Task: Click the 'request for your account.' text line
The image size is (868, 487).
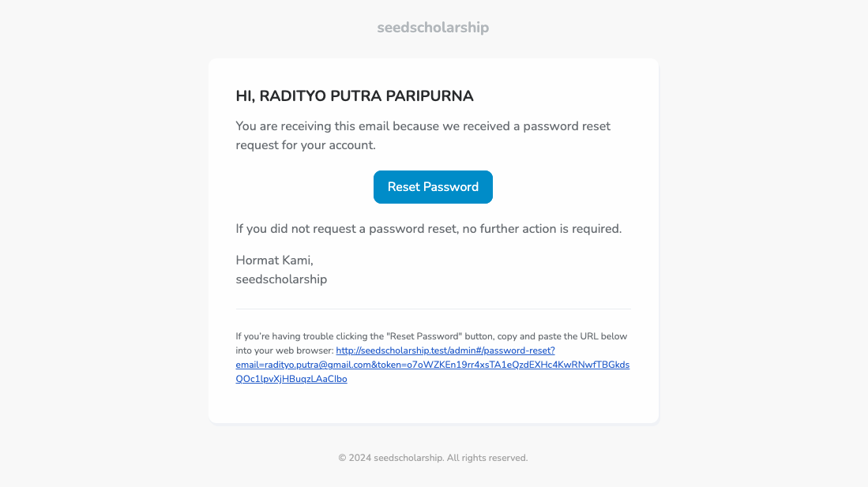Action: pyautogui.click(x=306, y=145)
